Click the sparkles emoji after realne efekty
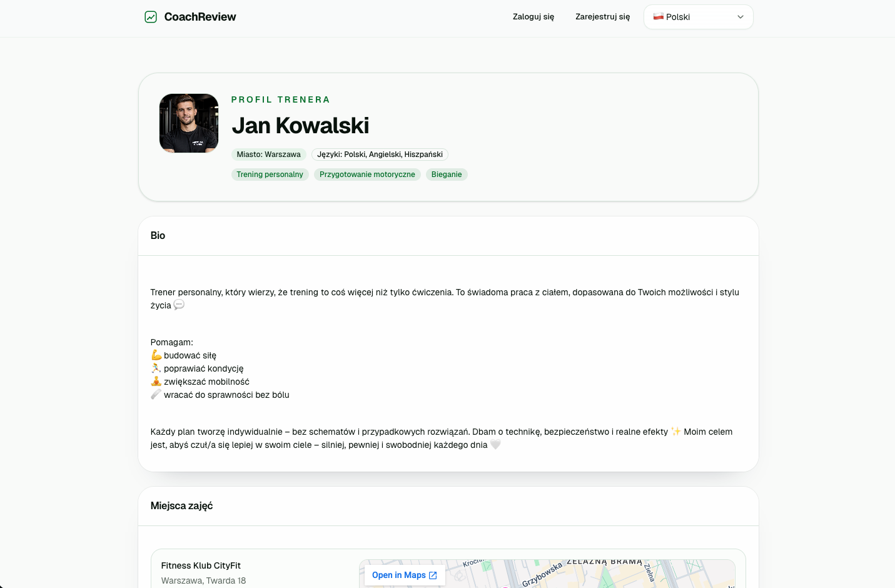This screenshot has width=895, height=588. [676, 431]
